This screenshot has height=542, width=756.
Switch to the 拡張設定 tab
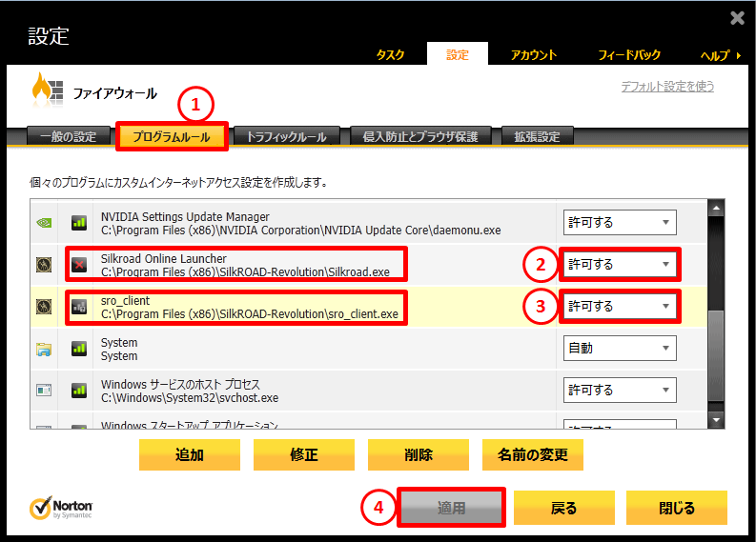tap(537, 137)
